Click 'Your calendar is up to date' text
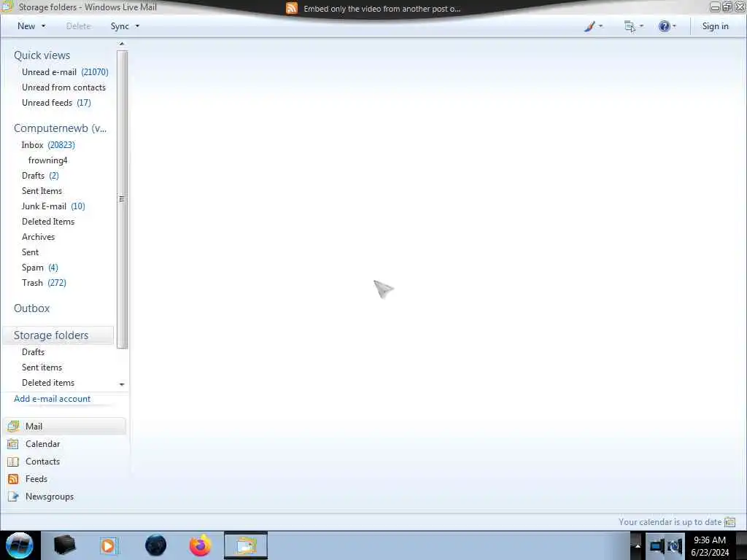The image size is (747, 560). tap(670, 522)
